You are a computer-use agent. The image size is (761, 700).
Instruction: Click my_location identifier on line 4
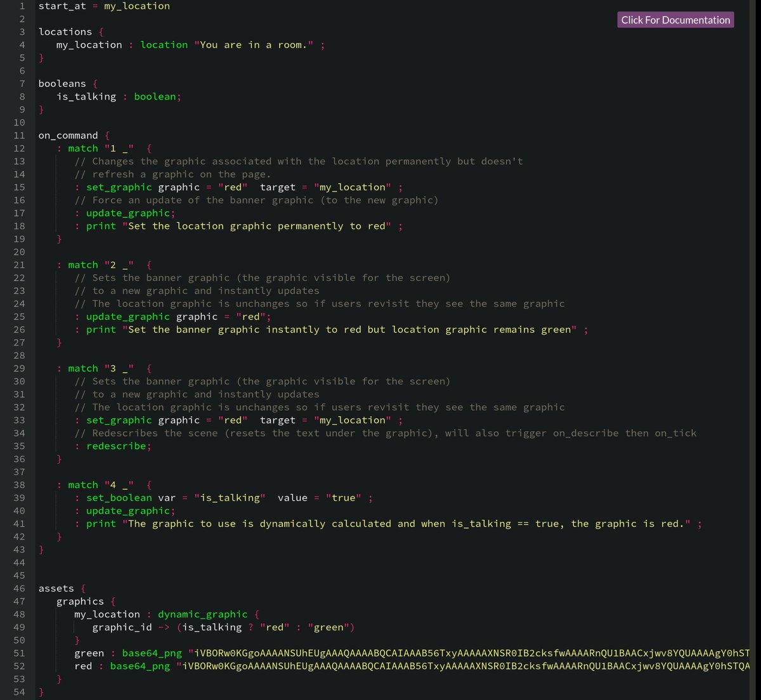pos(89,45)
